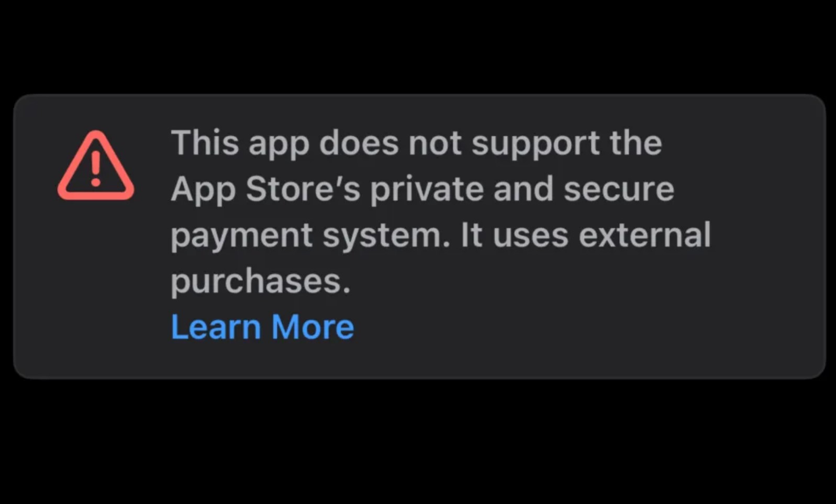
Task: Click the "This app does not support the" line
Action: pos(416,142)
